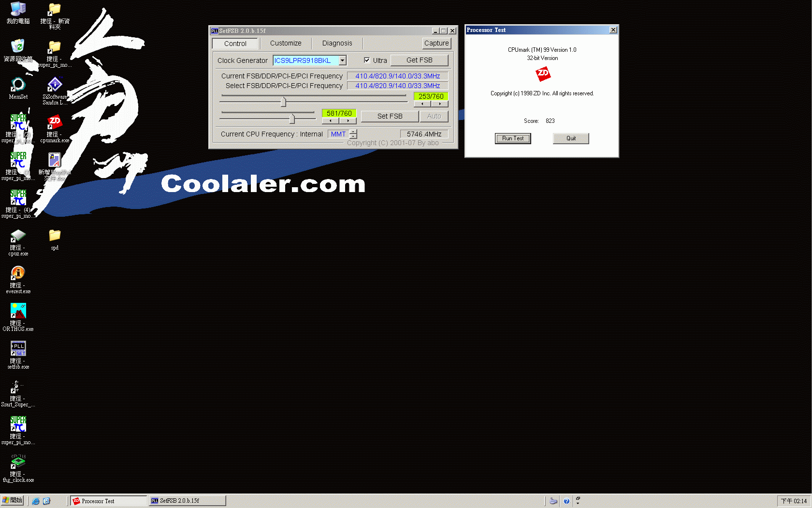
Task: Open the Start (開始) menu
Action: 12,500
